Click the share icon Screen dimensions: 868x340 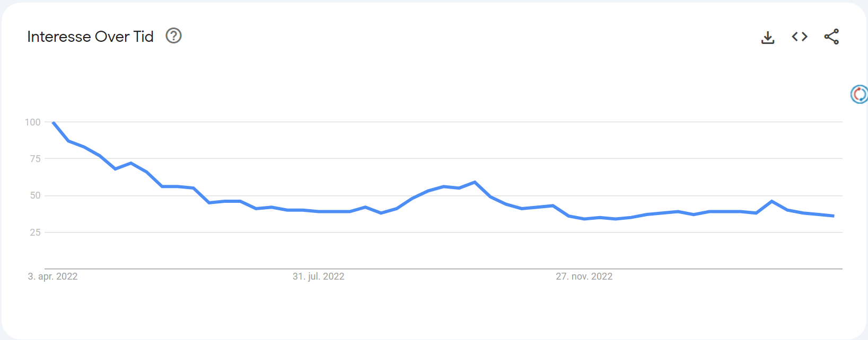(x=831, y=37)
